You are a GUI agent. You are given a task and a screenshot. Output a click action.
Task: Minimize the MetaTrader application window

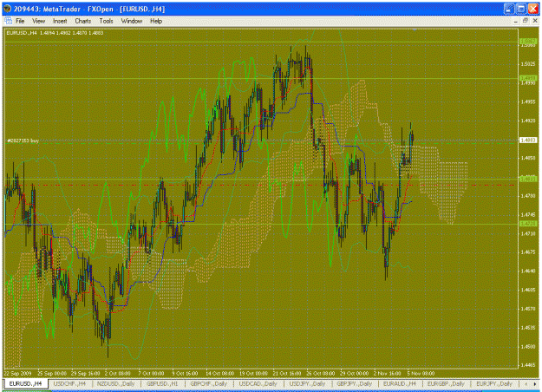coord(508,9)
